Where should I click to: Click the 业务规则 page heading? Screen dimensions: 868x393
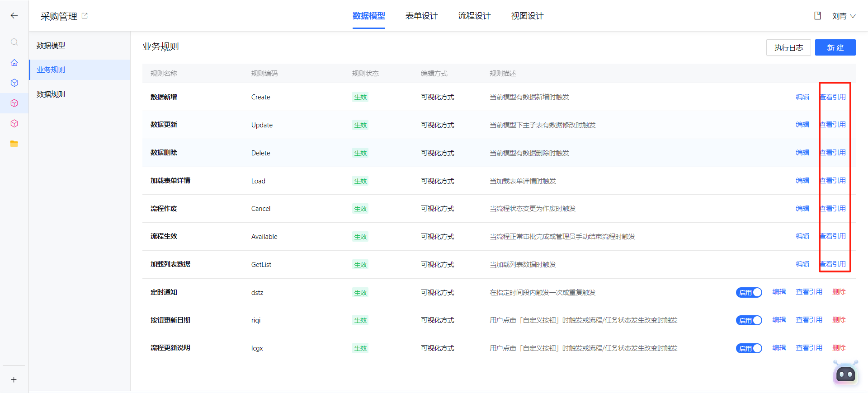(160, 47)
